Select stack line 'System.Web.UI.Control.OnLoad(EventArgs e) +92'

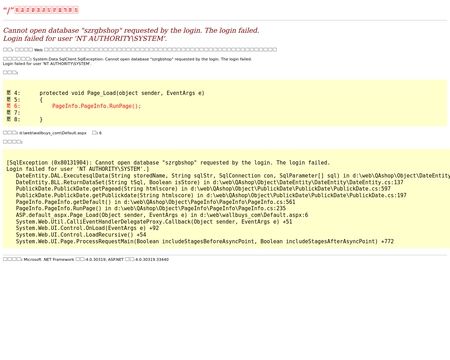87,228
